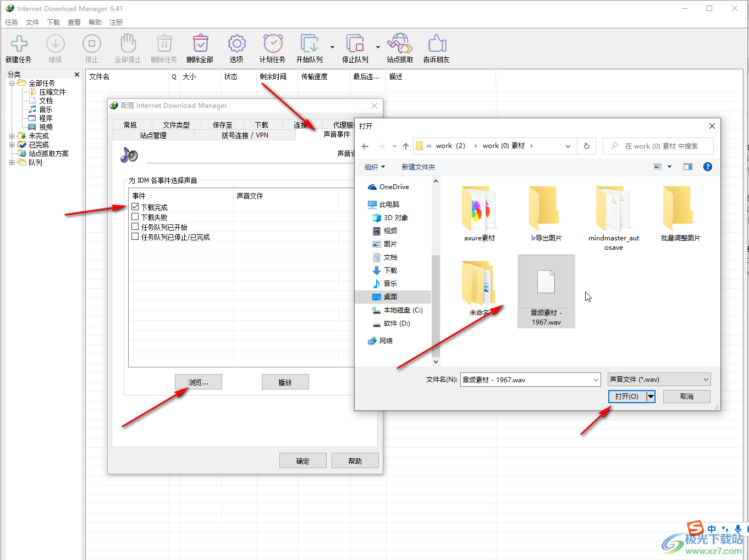
Task: Select 软件 (D:) drive
Action: coord(391,323)
